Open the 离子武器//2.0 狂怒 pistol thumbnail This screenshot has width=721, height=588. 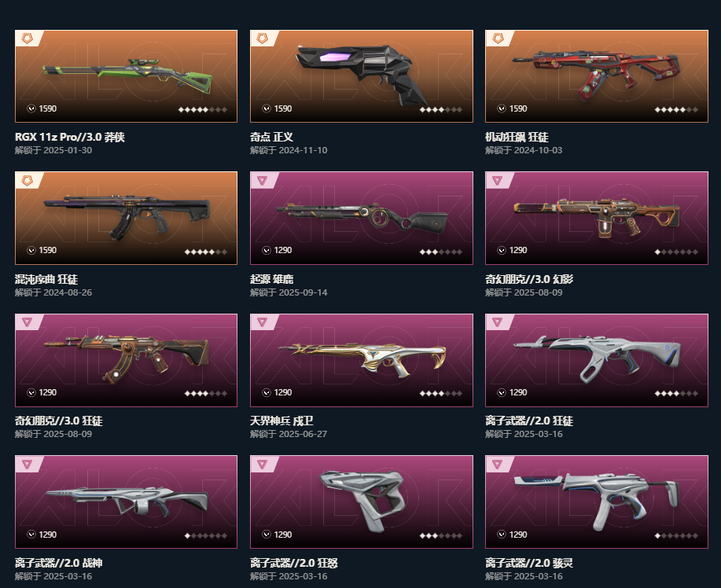click(x=362, y=502)
